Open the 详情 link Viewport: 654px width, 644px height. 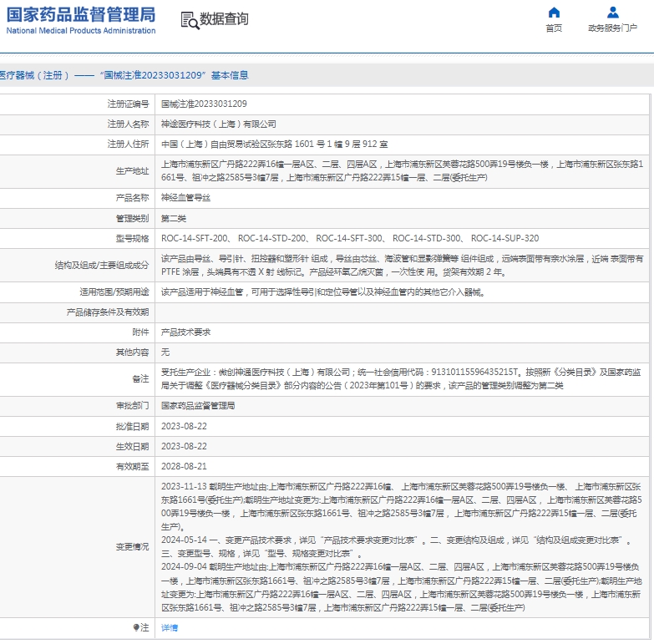(x=170, y=627)
